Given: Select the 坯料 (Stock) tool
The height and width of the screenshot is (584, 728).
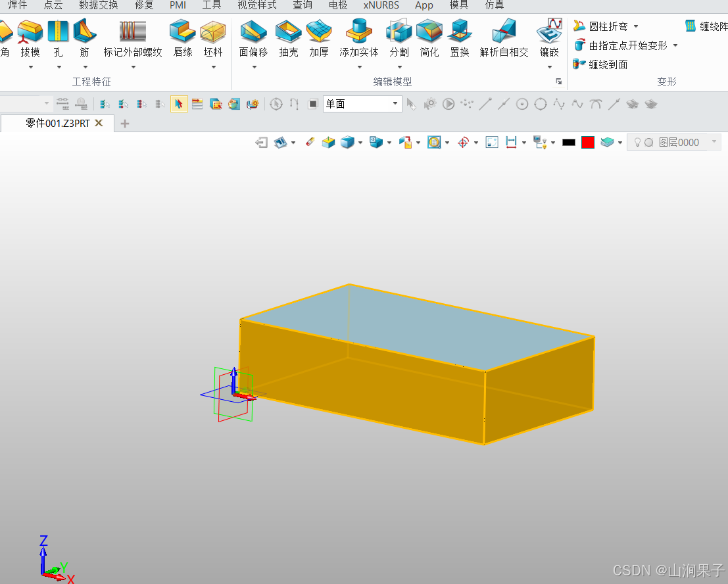Looking at the screenshot, I should pyautogui.click(x=213, y=39).
